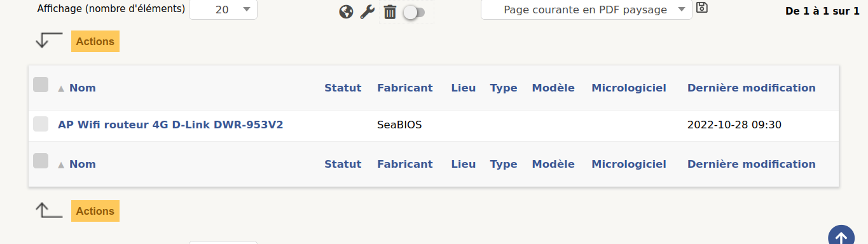
Task: Sort by Statut in top header
Action: (x=343, y=88)
